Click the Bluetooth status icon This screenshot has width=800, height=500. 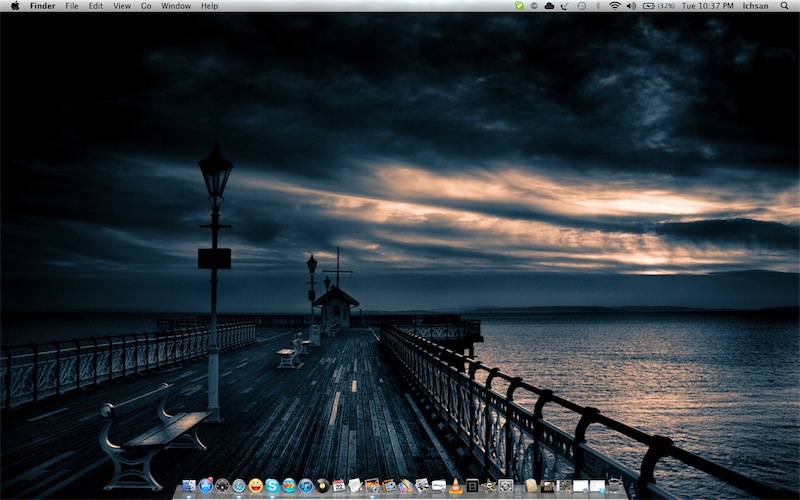(597, 6)
